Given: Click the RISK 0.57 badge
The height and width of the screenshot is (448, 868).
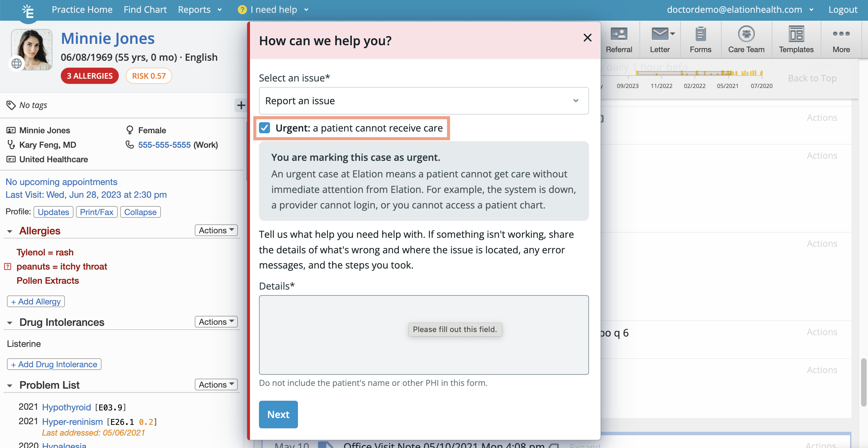Looking at the screenshot, I should tap(148, 76).
